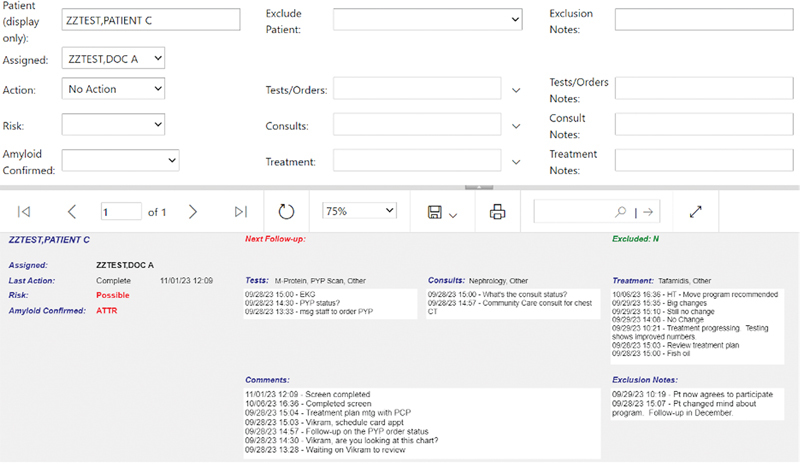
Task: Click the red ATTR amyloid value
Action: (107, 310)
